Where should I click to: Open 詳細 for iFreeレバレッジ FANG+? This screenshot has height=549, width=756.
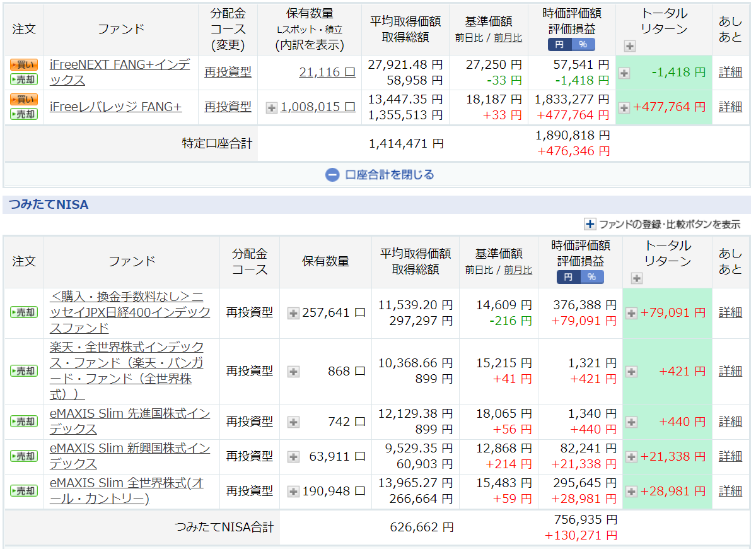point(730,107)
